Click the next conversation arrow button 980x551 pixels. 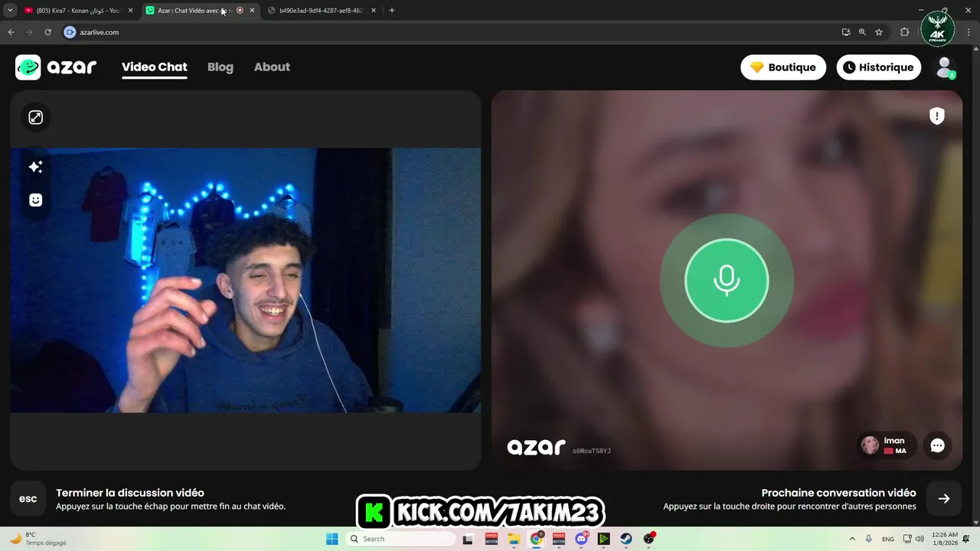click(x=944, y=499)
